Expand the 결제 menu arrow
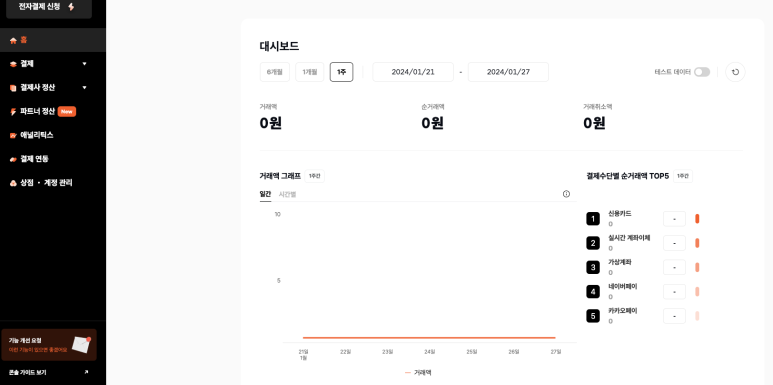 pyautogui.click(x=84, y=64)
